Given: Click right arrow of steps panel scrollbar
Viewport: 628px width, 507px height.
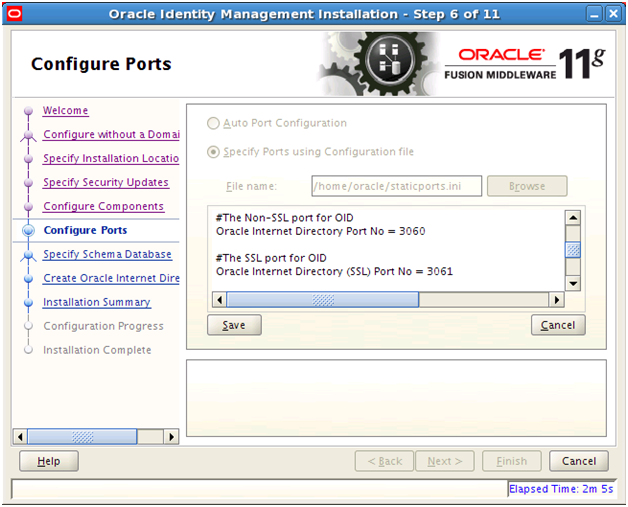Looking at the screenshot, I should click(171, 437).
